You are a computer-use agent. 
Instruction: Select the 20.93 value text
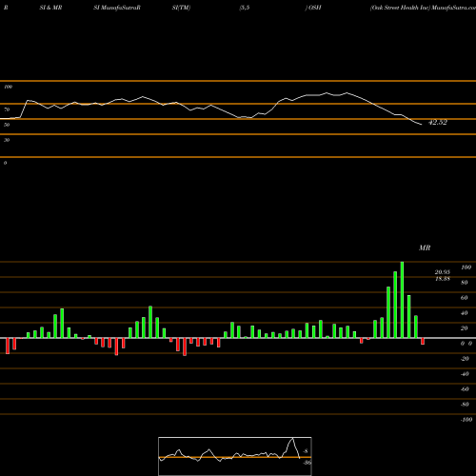443,272
